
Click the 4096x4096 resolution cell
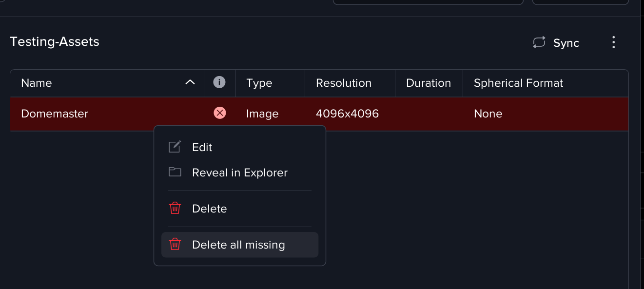tap(347, 114)
